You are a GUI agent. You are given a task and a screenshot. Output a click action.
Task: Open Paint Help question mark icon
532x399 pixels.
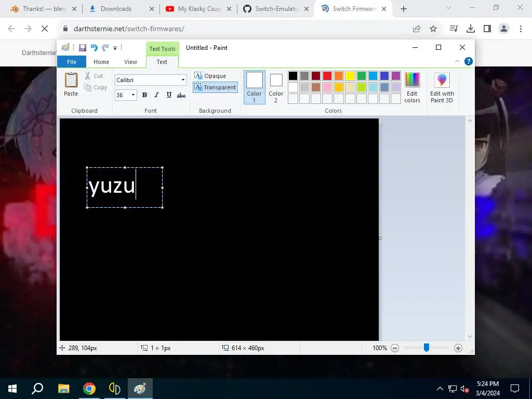click(x=468, y=61)
